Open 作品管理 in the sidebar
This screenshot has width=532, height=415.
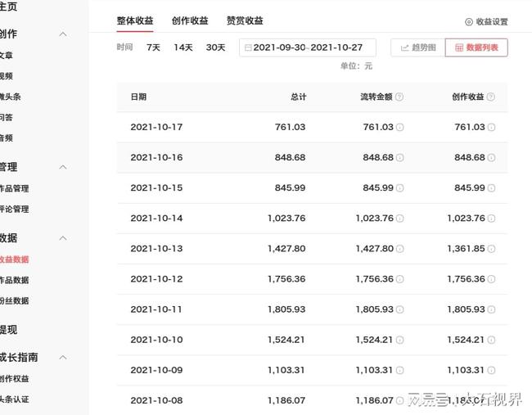[x=14, y=188]
